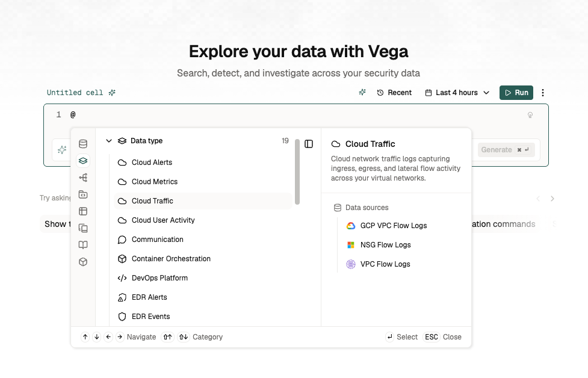Click the left arrow navigate key
588x378 pixels.
[x=108, y=337]
